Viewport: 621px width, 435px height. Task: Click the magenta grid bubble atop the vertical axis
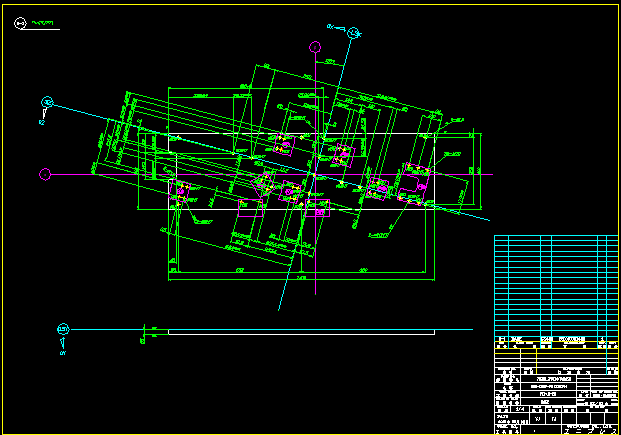[x=315, y=47]
